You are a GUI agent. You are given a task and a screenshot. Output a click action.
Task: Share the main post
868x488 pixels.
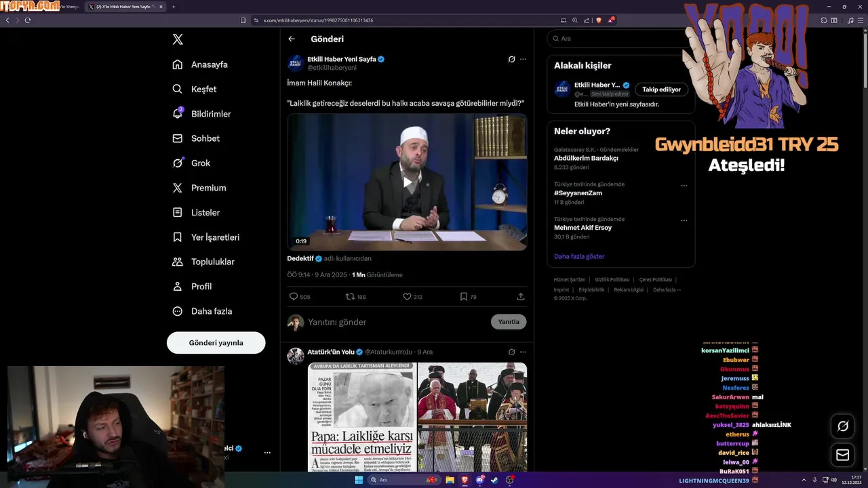click(x=521, y=296)
